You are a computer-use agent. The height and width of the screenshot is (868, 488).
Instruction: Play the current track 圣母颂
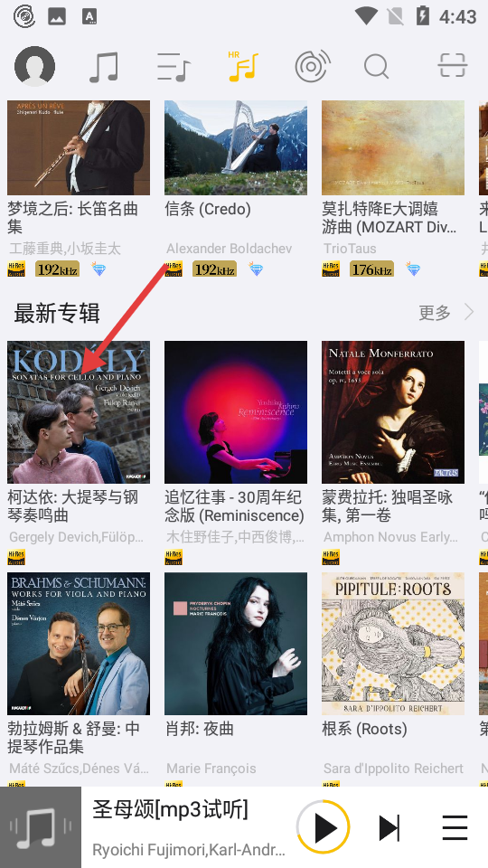tap(324, 827)
